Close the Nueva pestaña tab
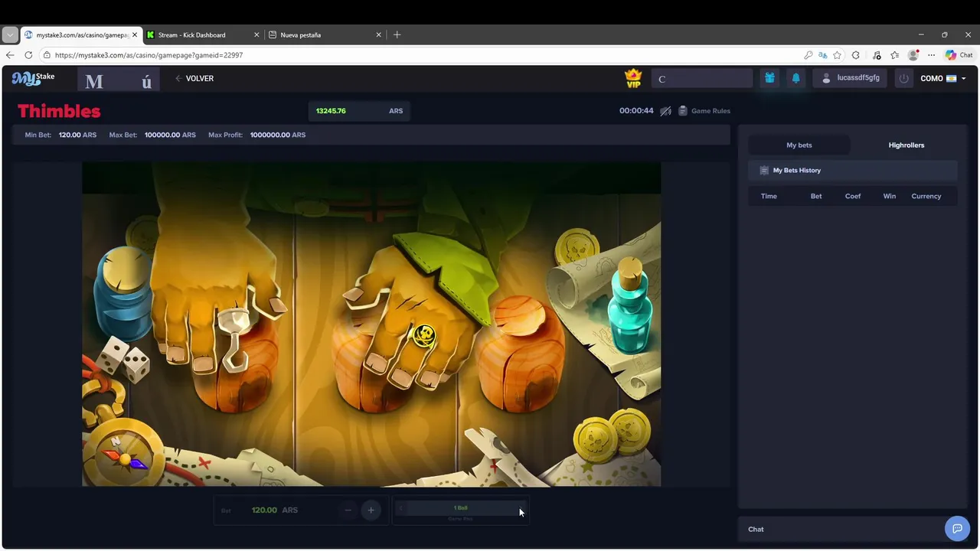 pyautogui.click(x=378, y=34)
